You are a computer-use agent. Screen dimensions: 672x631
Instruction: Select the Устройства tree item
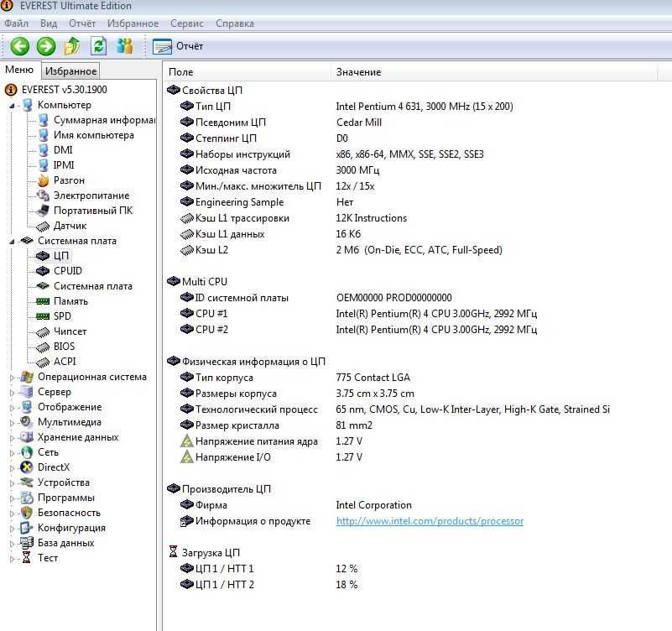pos(64,482)
